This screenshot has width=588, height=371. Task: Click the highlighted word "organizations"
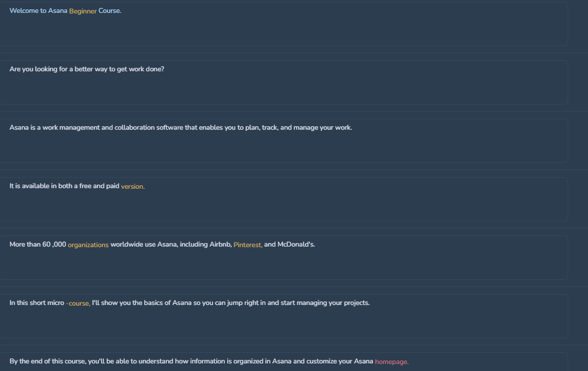tap(88, 245)
